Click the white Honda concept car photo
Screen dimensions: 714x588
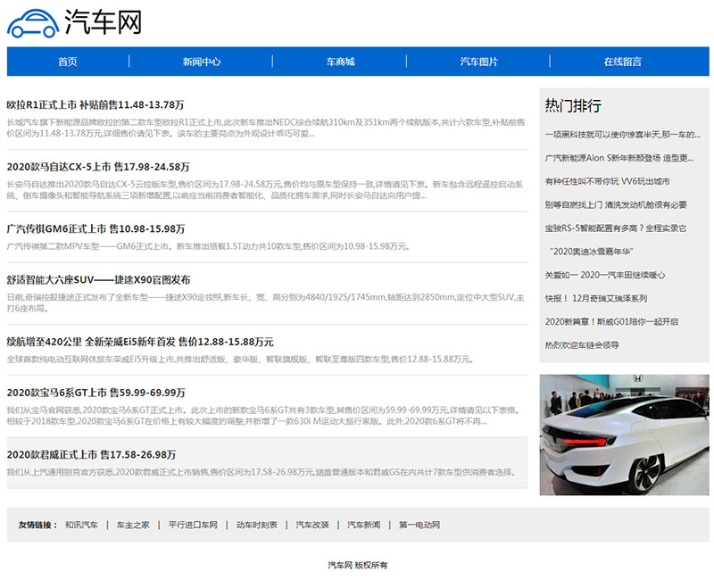624,435
